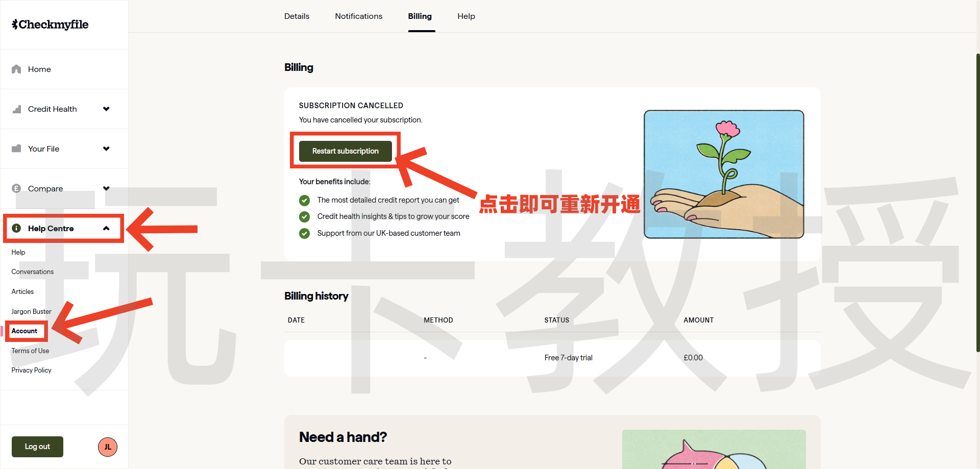Log out of the account

37,447
